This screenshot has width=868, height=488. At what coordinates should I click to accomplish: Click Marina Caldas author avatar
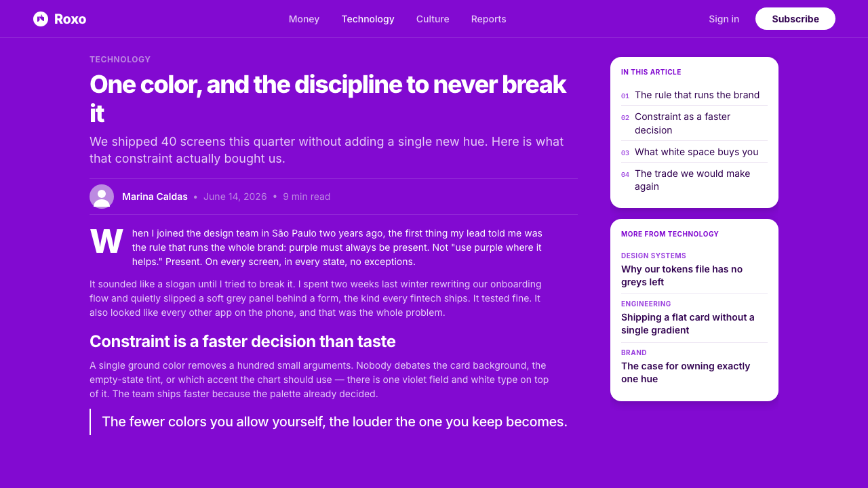point(102,197)
